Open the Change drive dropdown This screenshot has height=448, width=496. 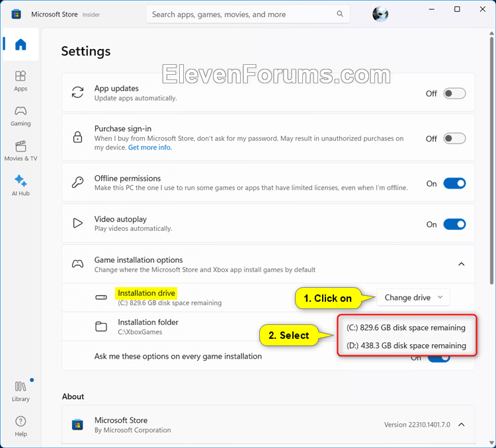413,298
